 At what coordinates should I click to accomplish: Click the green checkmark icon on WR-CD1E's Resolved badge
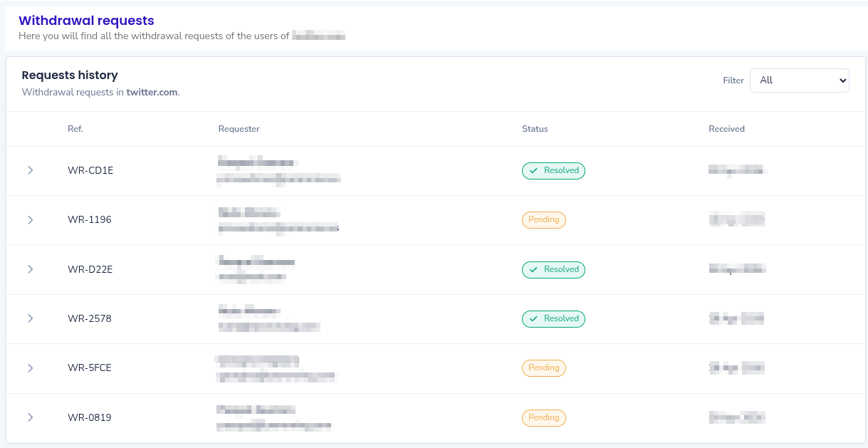point(533,170)
